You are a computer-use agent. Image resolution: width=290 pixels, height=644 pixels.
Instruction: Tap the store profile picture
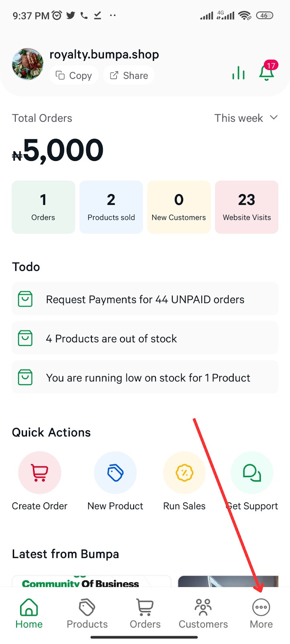(28, 64)
